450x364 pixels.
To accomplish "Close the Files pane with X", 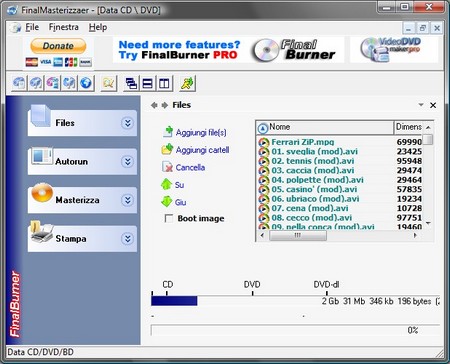I will pyautogui.click(x=433, y=105).
